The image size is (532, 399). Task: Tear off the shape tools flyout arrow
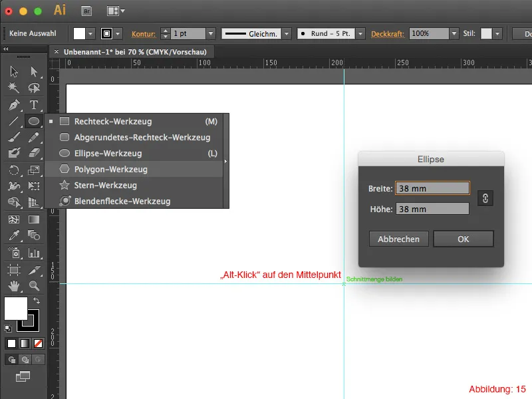click(x=225, y=161)
